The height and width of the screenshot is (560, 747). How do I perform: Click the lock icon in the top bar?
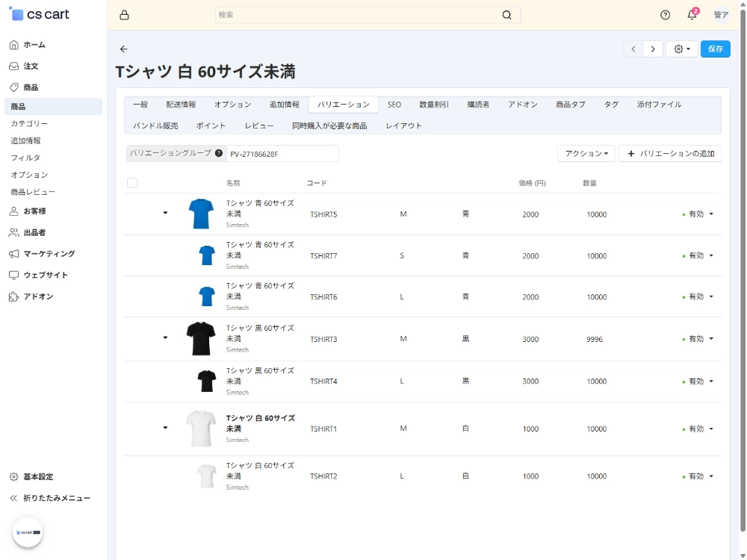coord(125,14)
